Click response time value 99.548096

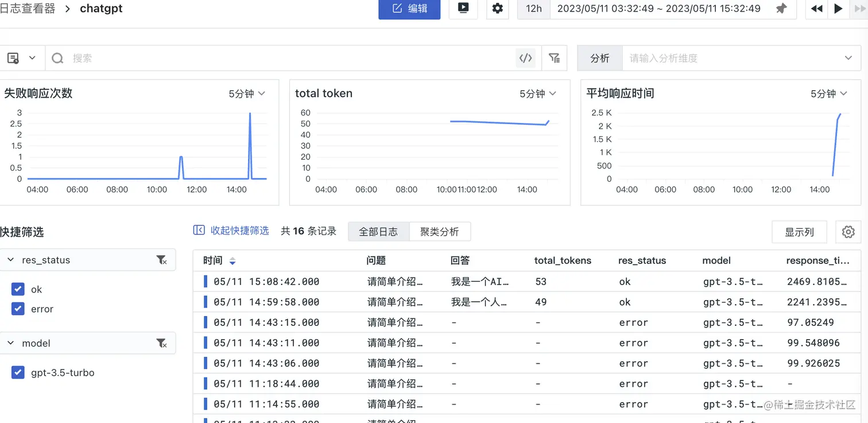[813, 343]
